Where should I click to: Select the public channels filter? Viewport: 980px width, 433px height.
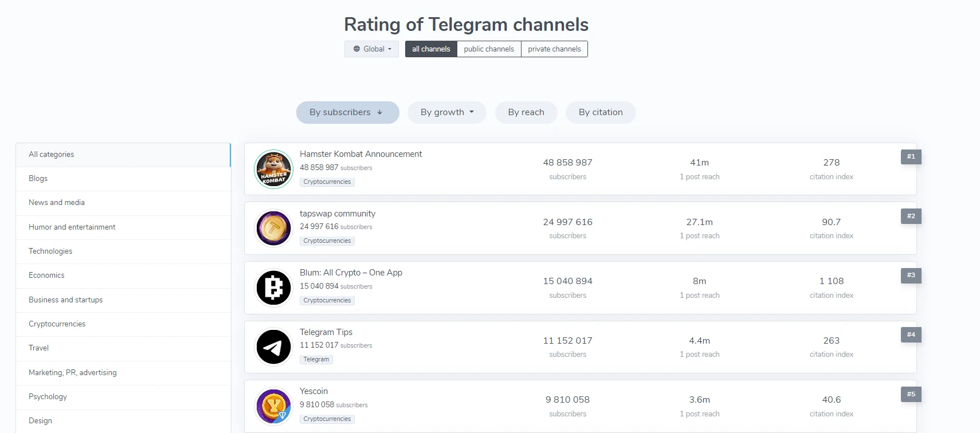489,49
